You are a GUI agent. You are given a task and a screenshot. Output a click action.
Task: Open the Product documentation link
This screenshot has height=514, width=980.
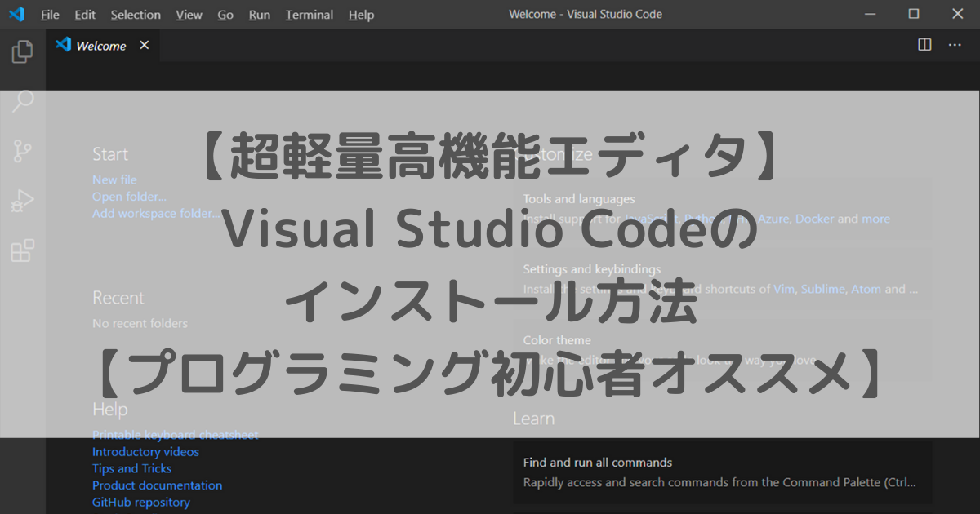[x=157, y=485]
